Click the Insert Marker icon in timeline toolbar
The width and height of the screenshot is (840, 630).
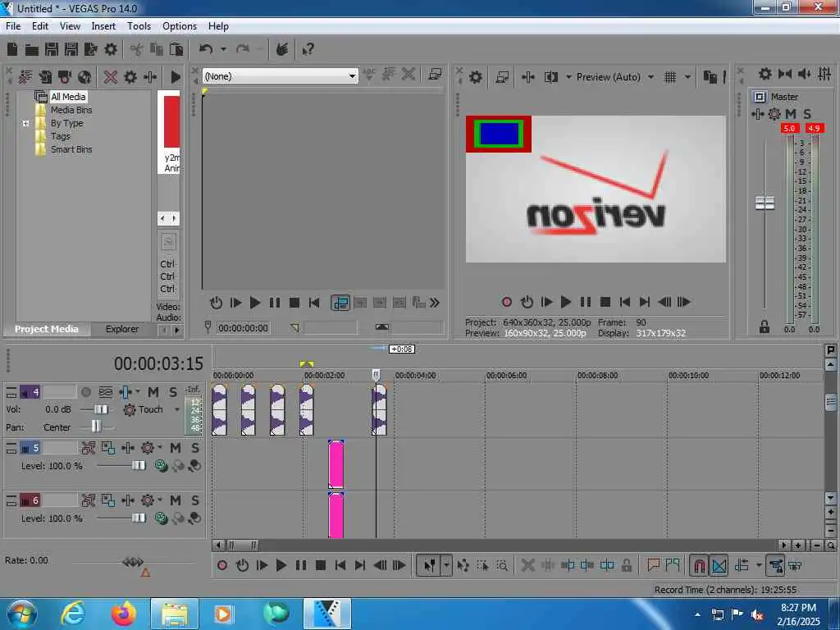pos(653,565)
